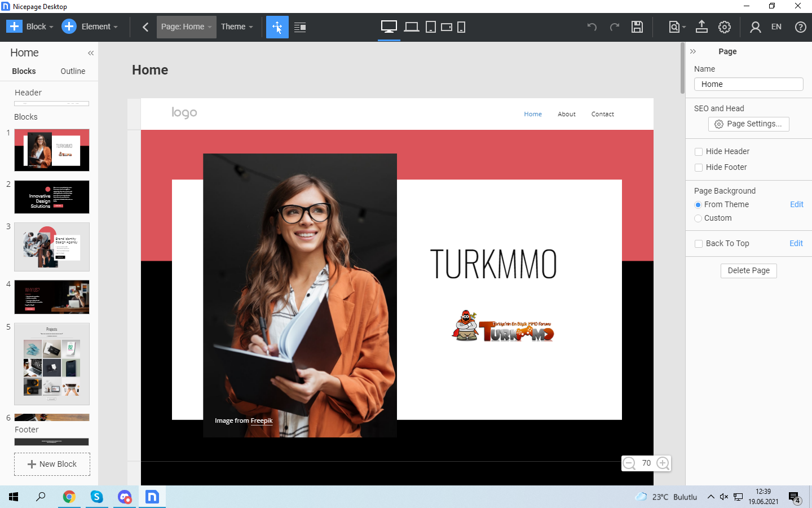Collapse the left Home panel
The height and width of the screenshot is (508, 812).
tap(91, 53)
